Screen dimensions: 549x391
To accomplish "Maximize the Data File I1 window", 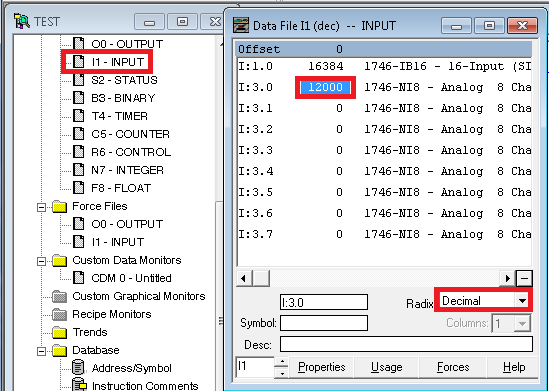I will click(489, 26).
